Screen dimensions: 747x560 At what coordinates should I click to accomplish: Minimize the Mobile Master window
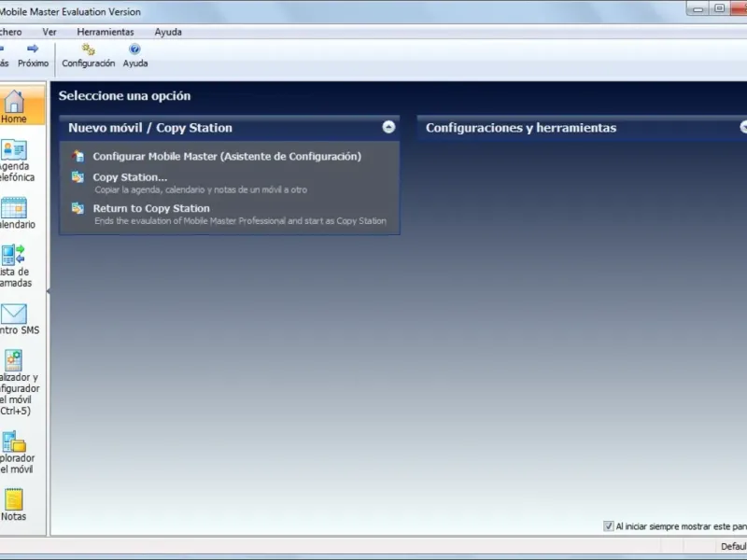point(698,8)
